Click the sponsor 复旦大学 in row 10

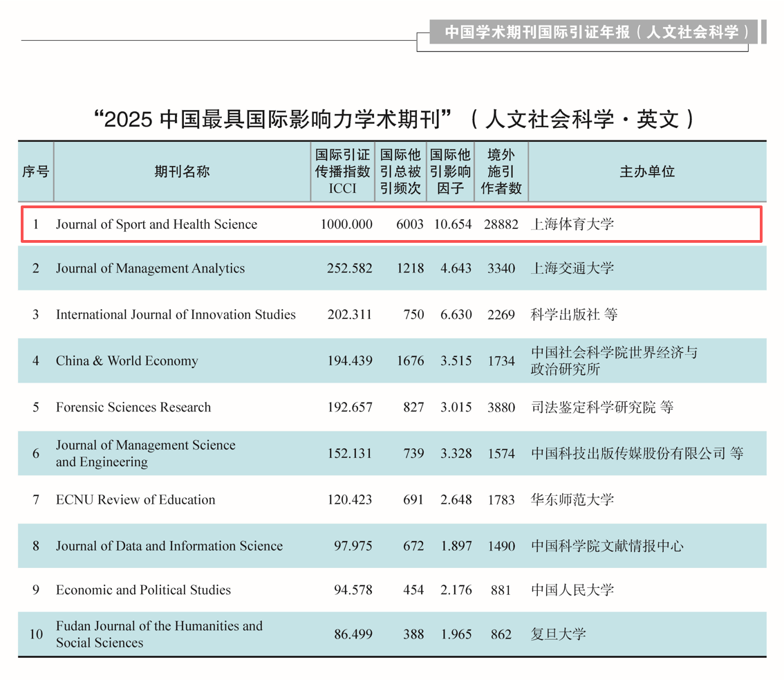[558, 634]
